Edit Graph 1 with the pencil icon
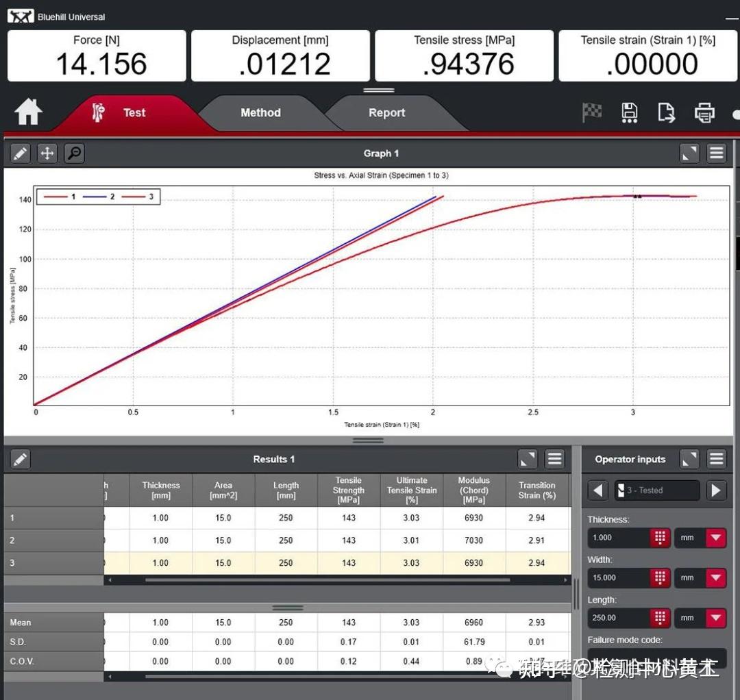Image resolution: width=740 pixels, height=700 pixels. click(20, 153)
